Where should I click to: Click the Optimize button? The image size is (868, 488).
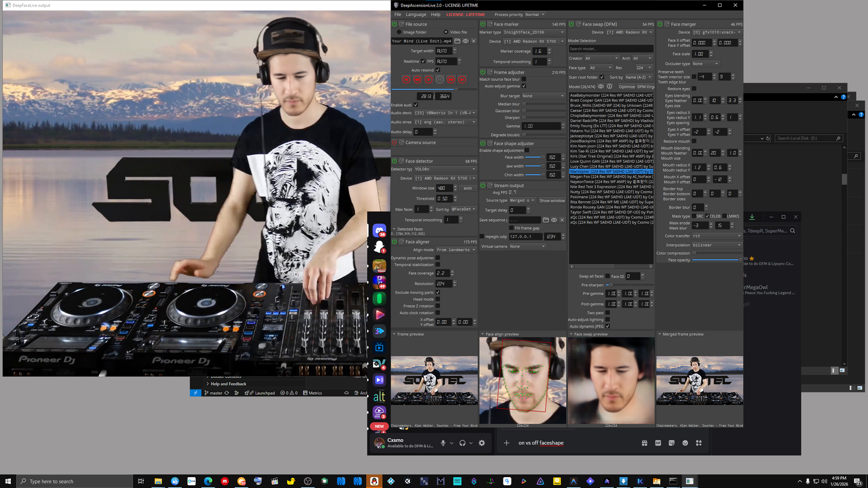click(x=626, y=87)
